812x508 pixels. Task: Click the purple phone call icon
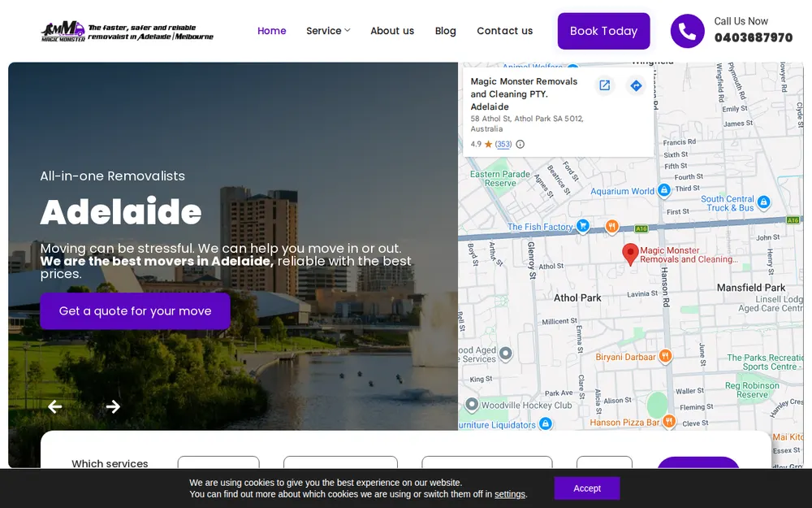687,31
